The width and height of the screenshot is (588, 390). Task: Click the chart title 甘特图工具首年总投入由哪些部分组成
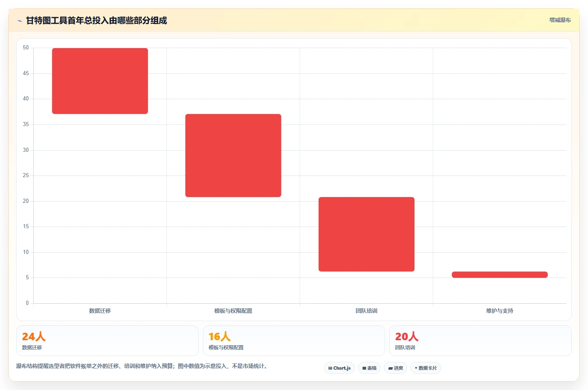(96, 20)
